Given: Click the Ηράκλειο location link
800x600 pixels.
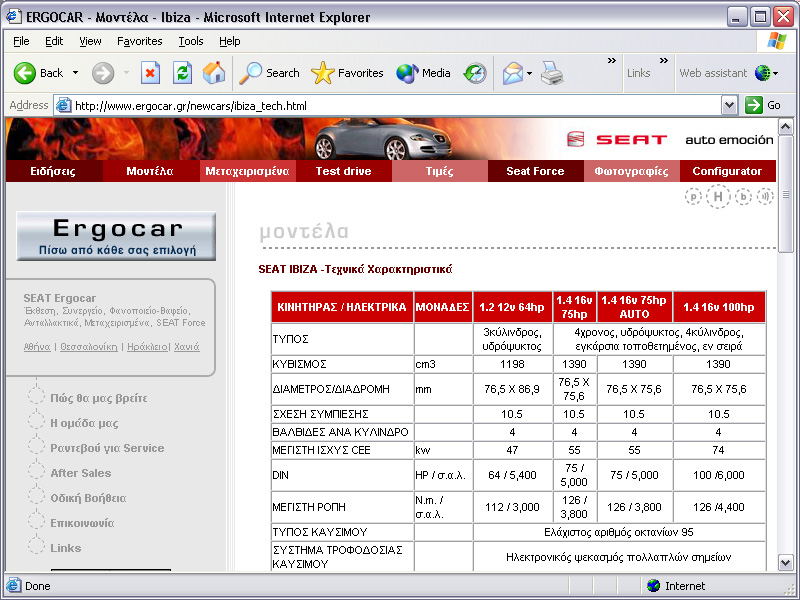Looking at the screenshot, I should pos(147,347).
